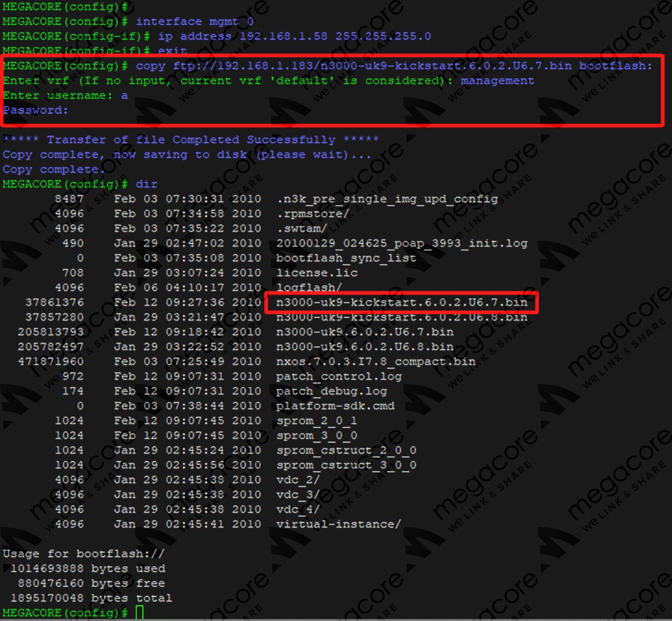Select the .n3k_pre_single_img_upd_config file name
Screen dimensions: 672x621
pos(388,199)
